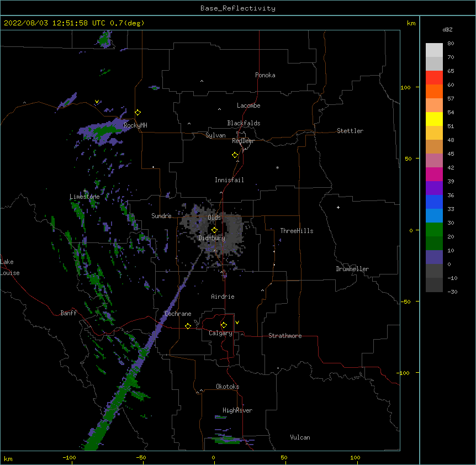Click the Okotoks label
This screenshot has width=476, height=465.
click(228, 387)
